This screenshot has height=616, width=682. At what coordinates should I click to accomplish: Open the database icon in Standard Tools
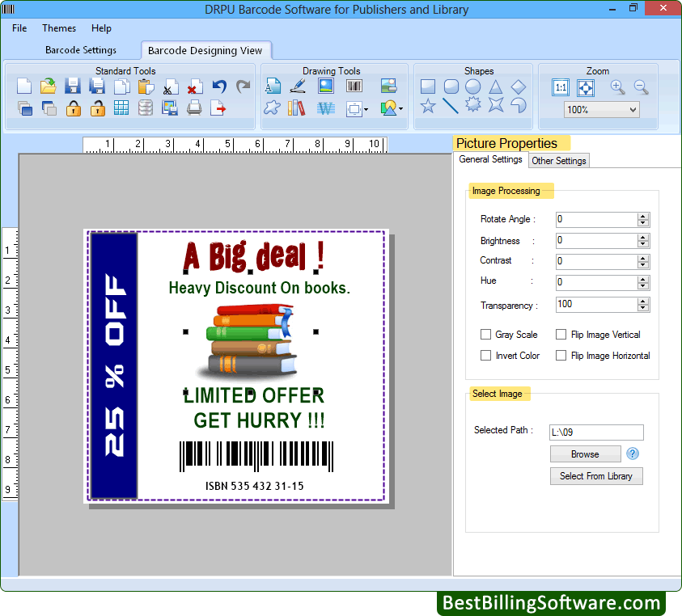coord(146,108)
